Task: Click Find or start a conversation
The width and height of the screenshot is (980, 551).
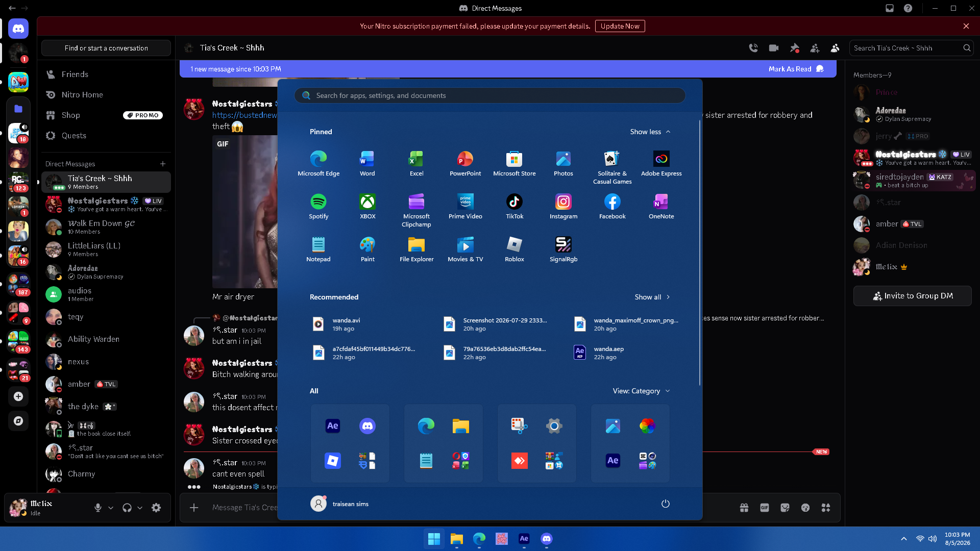Action: tap(106, 48)
